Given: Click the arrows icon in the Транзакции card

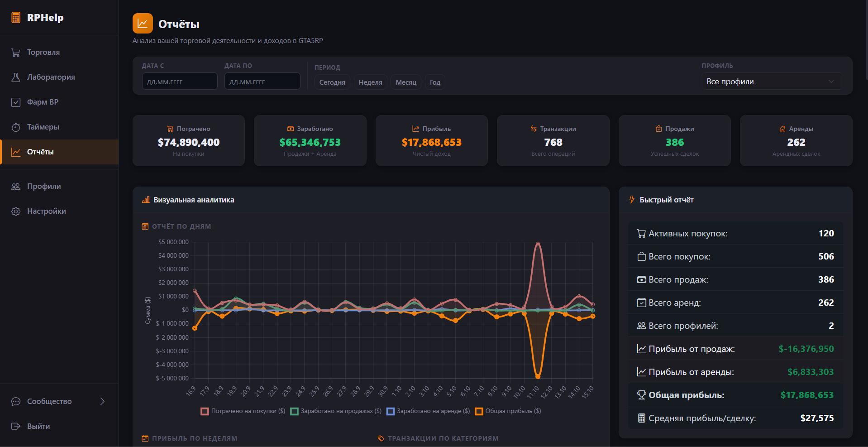Looking at the screenshot, I should coord(534,129).
